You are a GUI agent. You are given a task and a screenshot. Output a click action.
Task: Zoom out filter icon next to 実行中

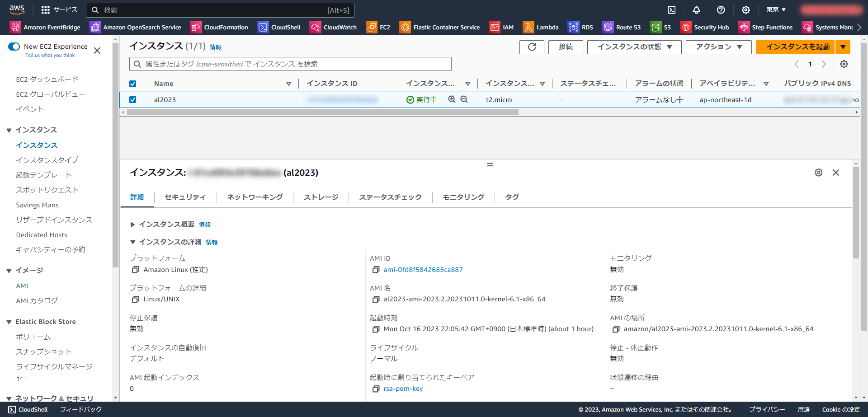point(464,99)
